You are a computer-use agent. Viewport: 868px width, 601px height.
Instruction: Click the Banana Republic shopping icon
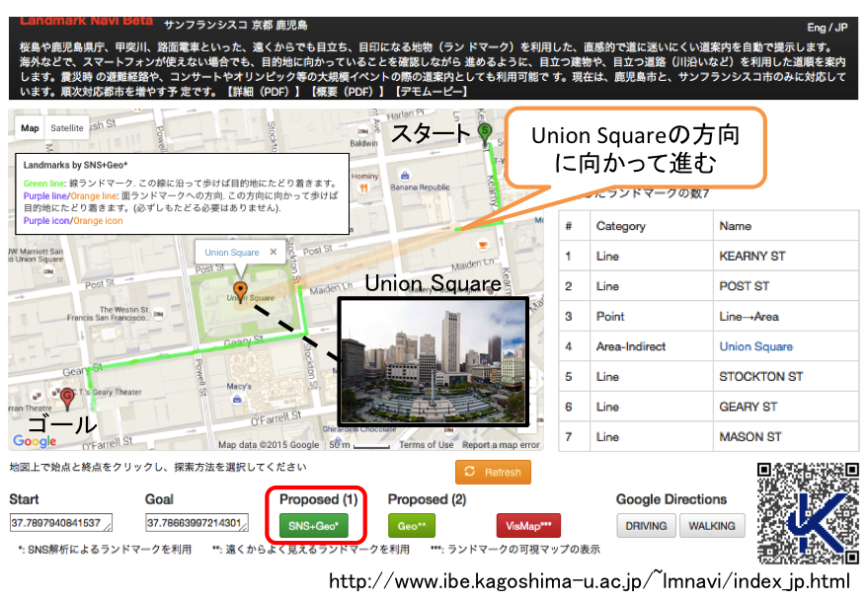[x=405, y=176]
